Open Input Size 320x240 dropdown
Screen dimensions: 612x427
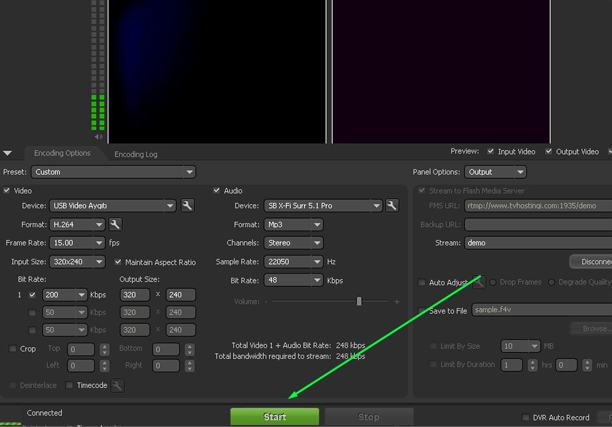(77, 262)
